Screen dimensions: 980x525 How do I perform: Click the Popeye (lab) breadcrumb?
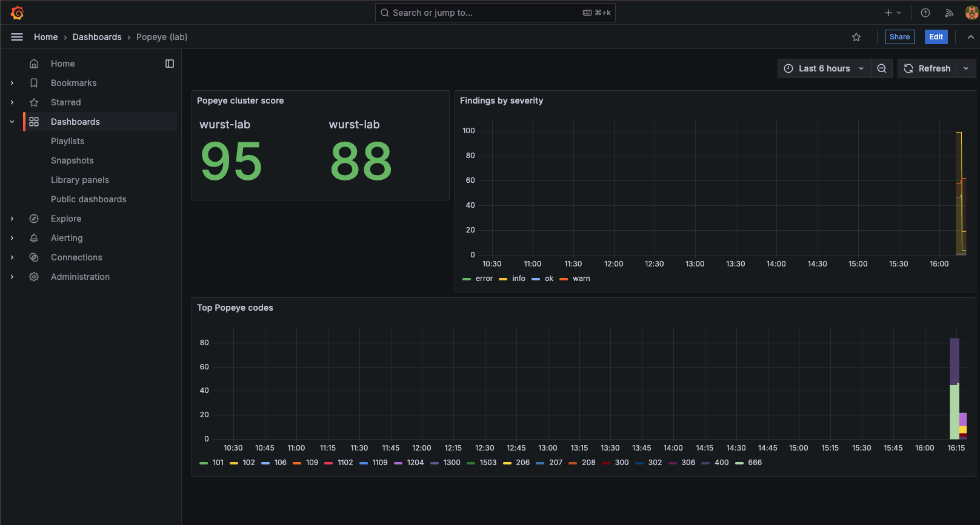[162, 37]
